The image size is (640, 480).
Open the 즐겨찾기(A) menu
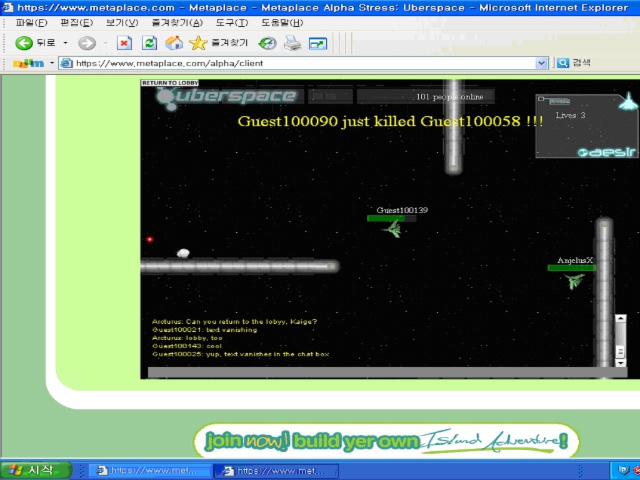coord(177,23)
